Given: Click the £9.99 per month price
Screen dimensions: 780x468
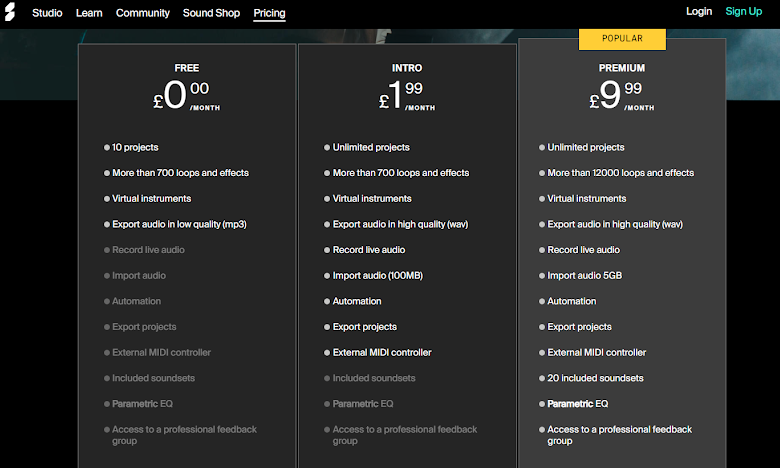Looking at the screenshot, I should tap(622, 96).
